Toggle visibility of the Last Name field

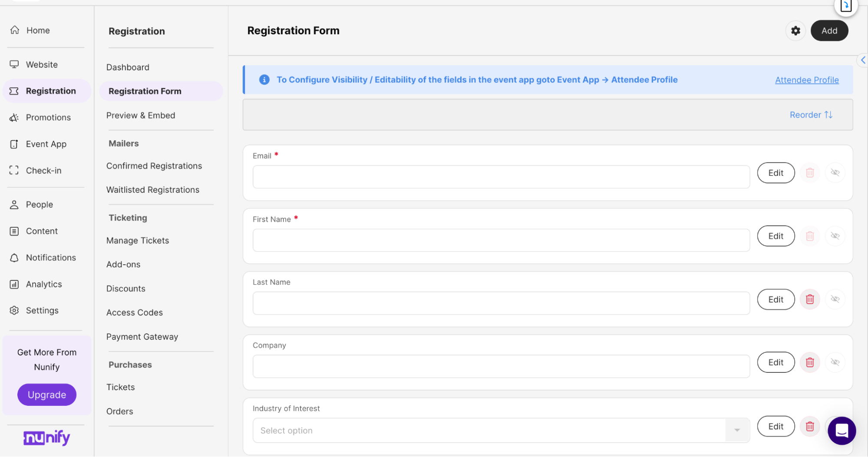tap(835, 299)
